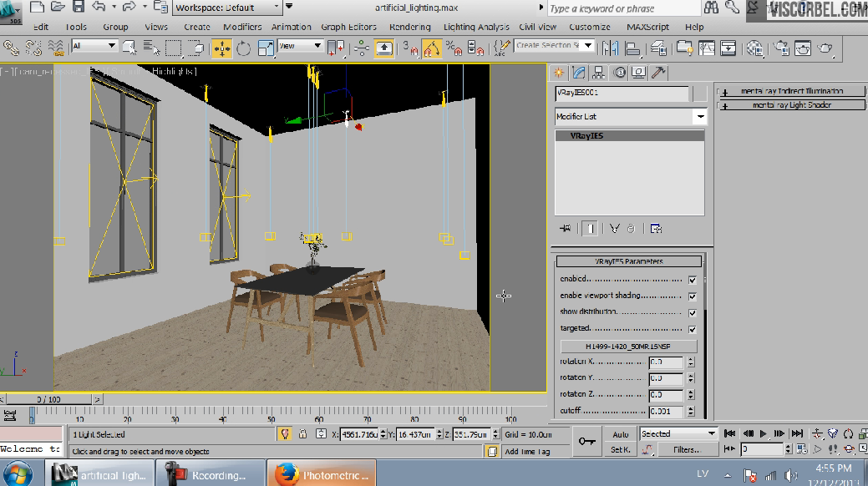
Task: Toggle Set Key mode
Action: [x=621, y=449]
